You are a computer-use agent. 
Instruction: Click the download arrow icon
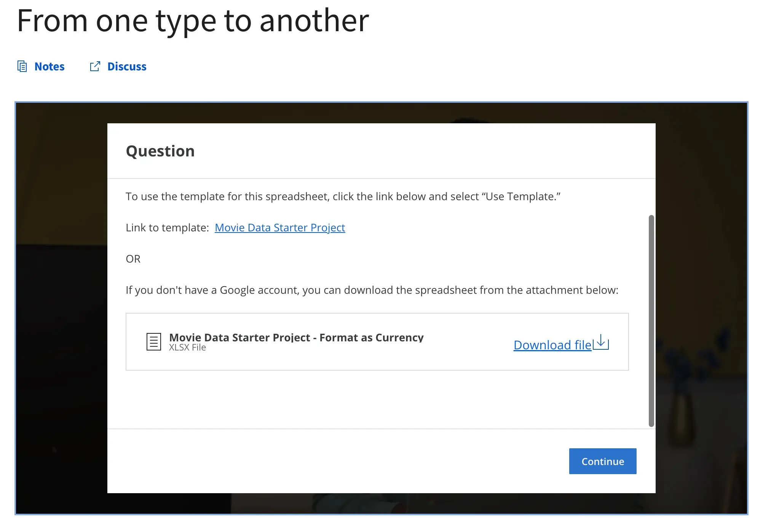(x=601, y=342)
